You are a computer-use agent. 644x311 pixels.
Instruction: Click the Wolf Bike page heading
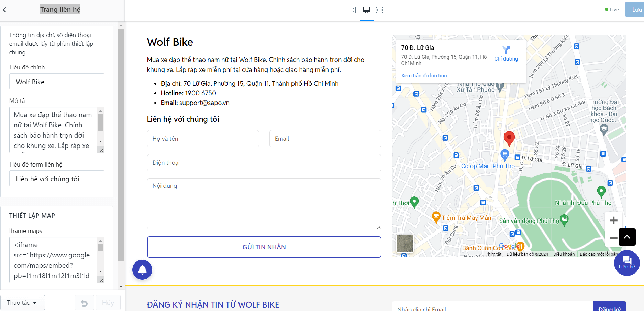[170, 42]
